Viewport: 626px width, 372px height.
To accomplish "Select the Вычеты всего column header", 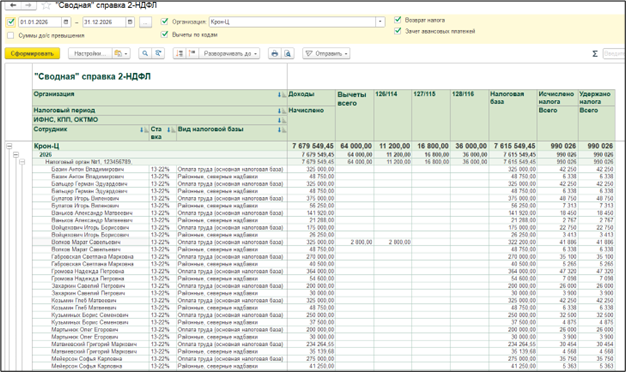I will pos(355,115).
